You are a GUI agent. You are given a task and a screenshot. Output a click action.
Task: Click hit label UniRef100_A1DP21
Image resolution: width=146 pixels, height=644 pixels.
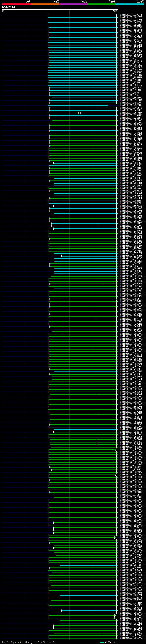(x=131, y=156)
